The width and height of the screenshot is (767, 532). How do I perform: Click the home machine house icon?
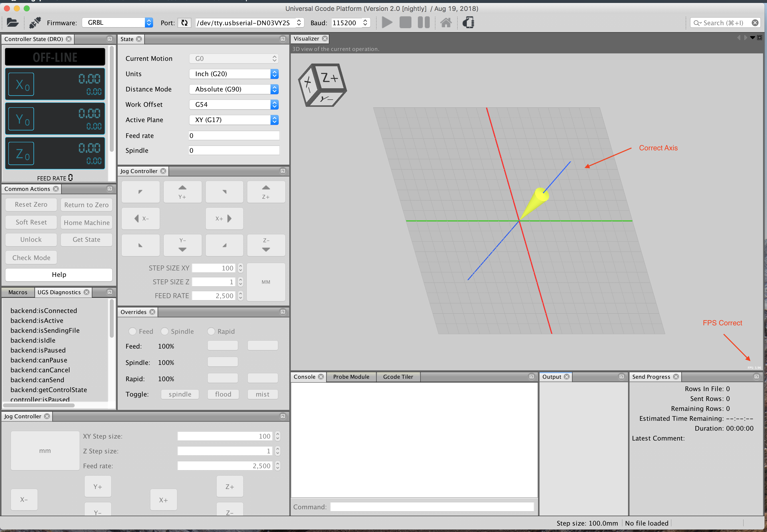coord(446,23)
